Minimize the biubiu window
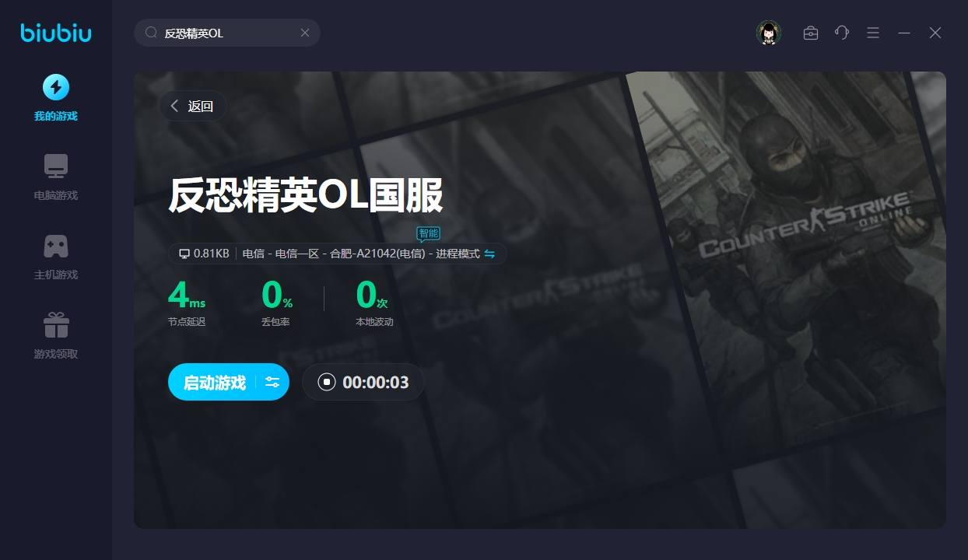Screen dimensions: 968x560 pos(904,33)
